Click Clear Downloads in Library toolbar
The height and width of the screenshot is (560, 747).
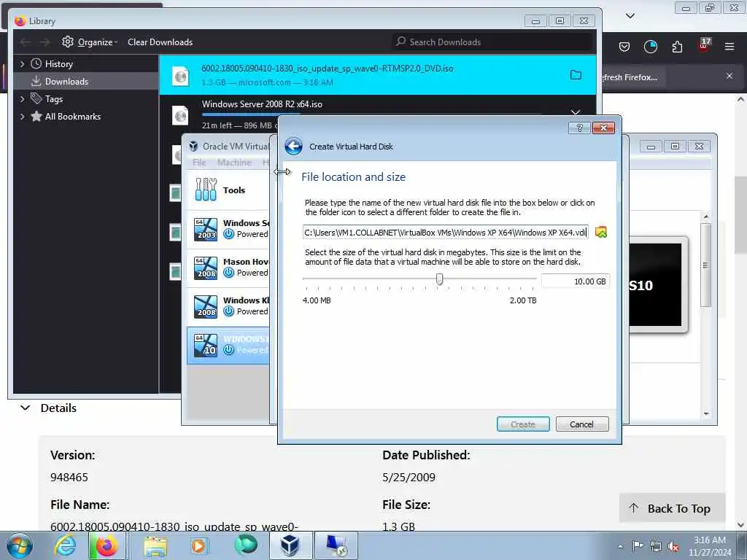click(x=160, y=42)
